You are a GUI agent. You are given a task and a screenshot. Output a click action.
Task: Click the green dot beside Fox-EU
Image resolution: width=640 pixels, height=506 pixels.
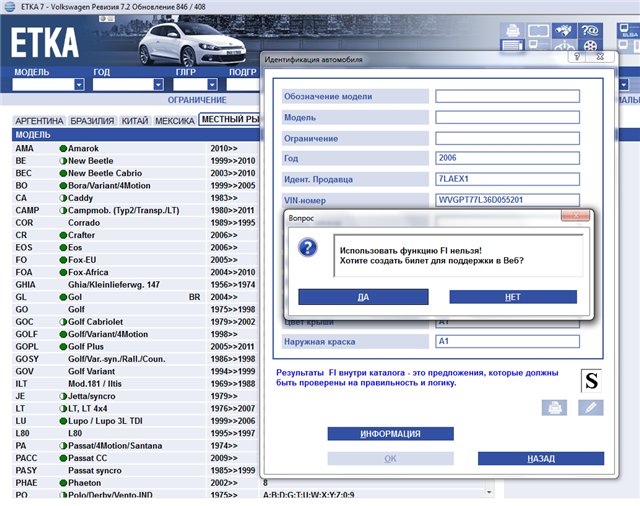pyautogui.click(x=63, y=260)
